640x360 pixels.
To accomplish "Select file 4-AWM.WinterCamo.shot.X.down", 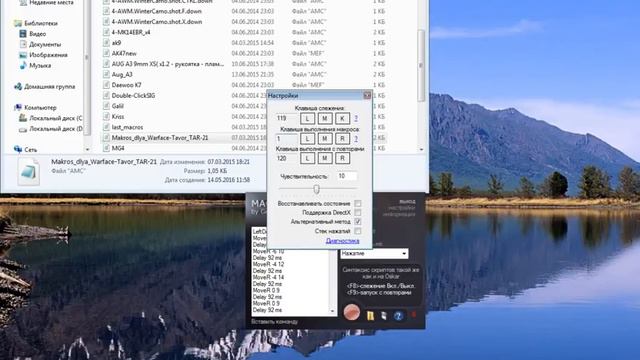I will [157, 22].
